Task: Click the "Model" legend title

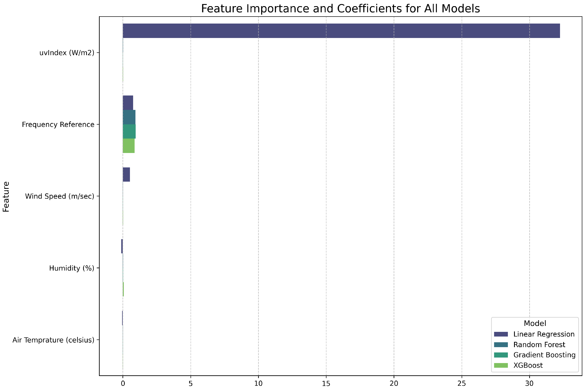Action: click(535, 323)
